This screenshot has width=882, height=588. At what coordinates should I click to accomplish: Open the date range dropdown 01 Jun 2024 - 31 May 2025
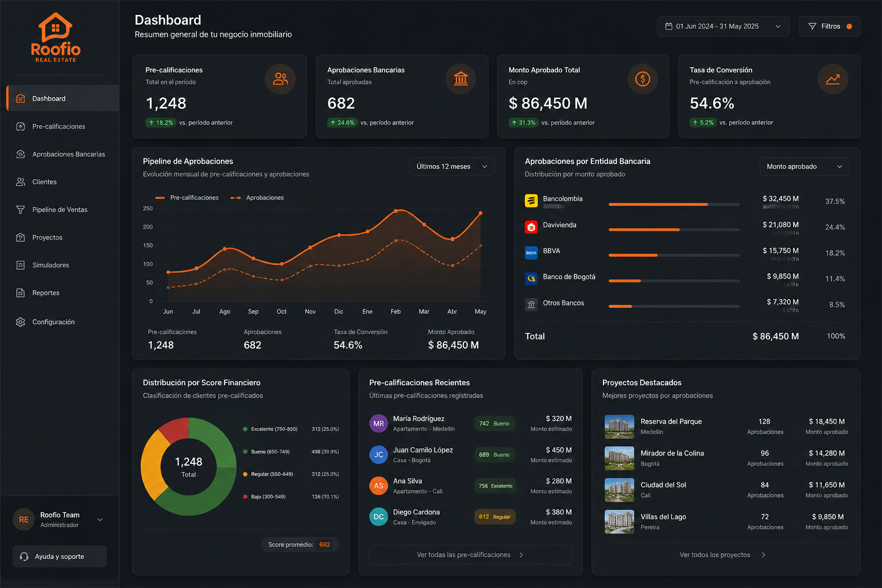click(x=723, y=26)
